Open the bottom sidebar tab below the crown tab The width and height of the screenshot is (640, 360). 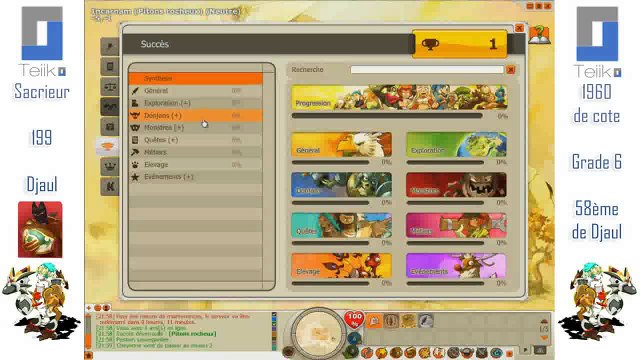coord(110,187)
